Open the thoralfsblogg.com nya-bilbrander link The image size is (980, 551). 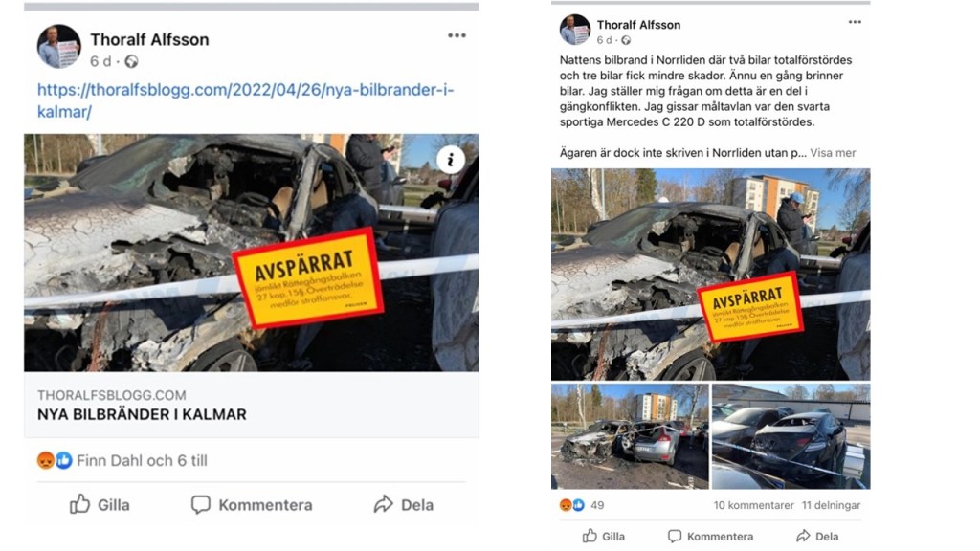pos(246,100)
